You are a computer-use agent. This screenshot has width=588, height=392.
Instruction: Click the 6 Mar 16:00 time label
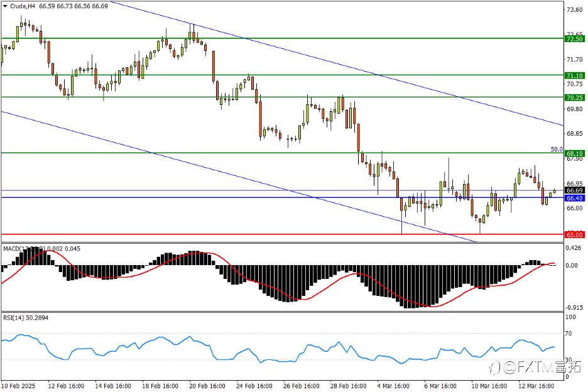click(x=440, y=386)
